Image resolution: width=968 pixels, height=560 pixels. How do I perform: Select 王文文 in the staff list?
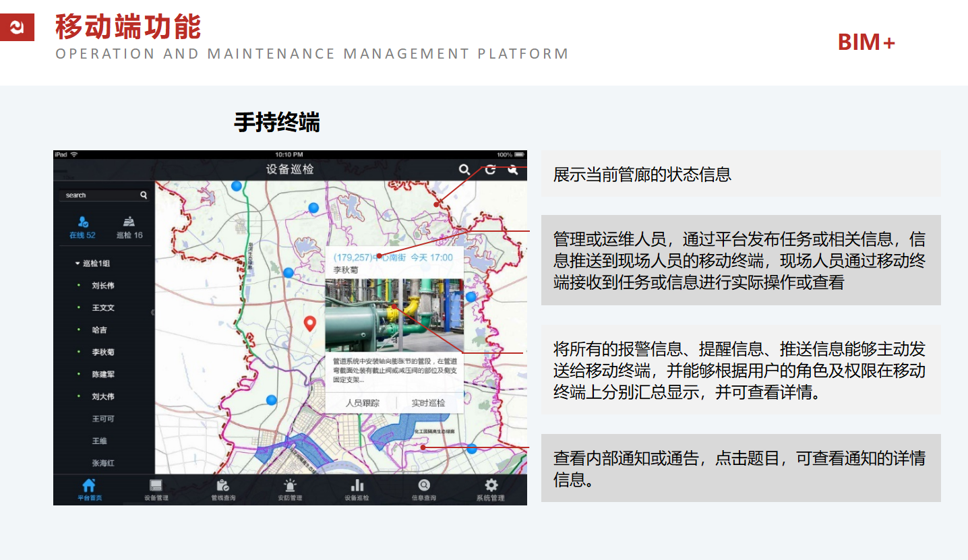pyautogui.click(x=103, y=308)
